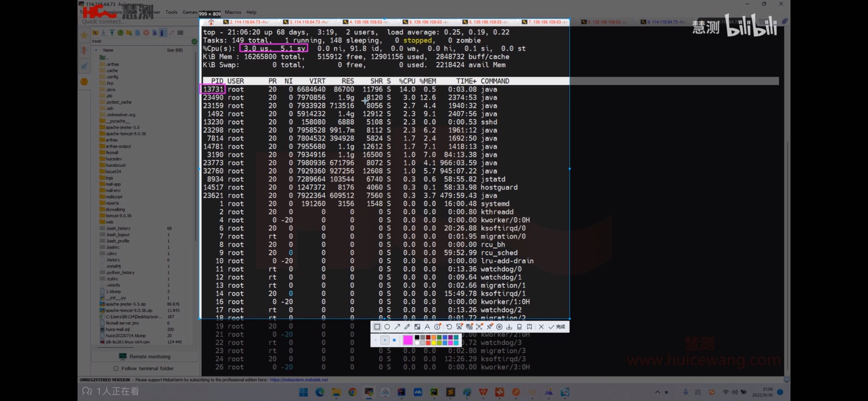868x401 pixels.
Task: Select the largest blue brush size
Action: 394,340
